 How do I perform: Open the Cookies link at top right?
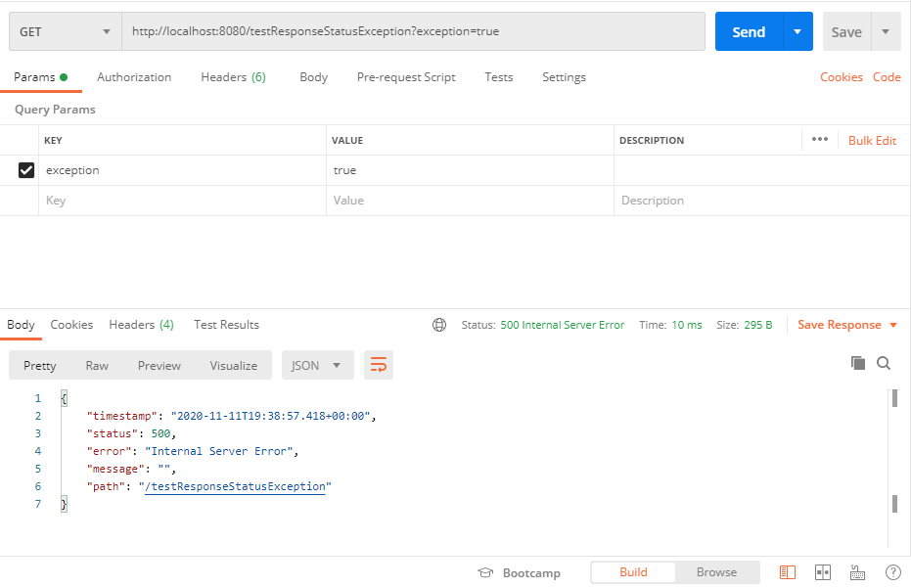[842, 77]
